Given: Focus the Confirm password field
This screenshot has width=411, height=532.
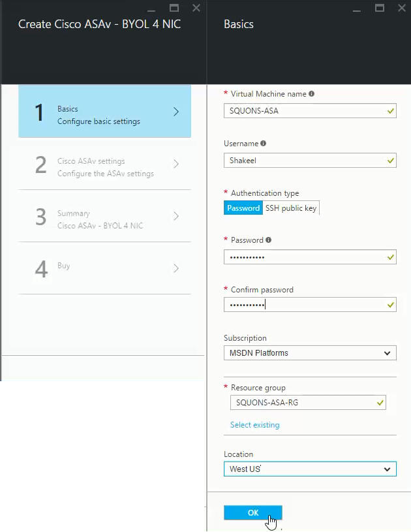Looking at the screenshot, I should point(310,305).
